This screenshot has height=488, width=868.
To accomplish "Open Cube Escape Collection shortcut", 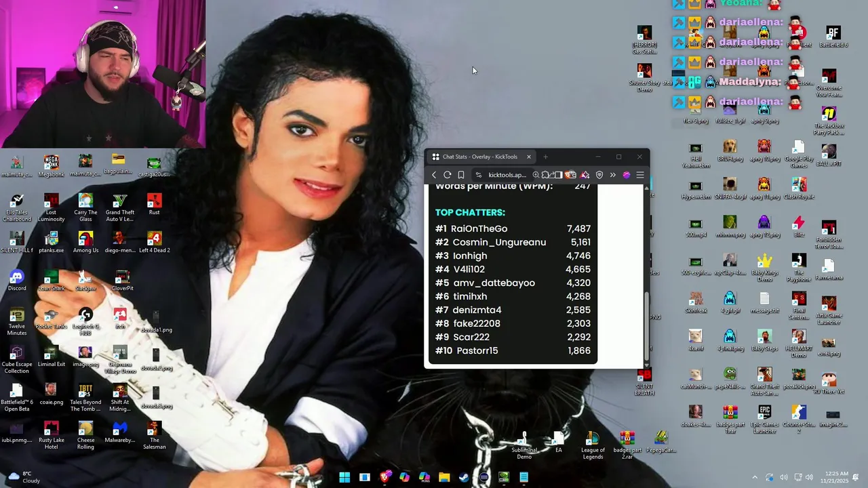I will [x=17, y=360].
